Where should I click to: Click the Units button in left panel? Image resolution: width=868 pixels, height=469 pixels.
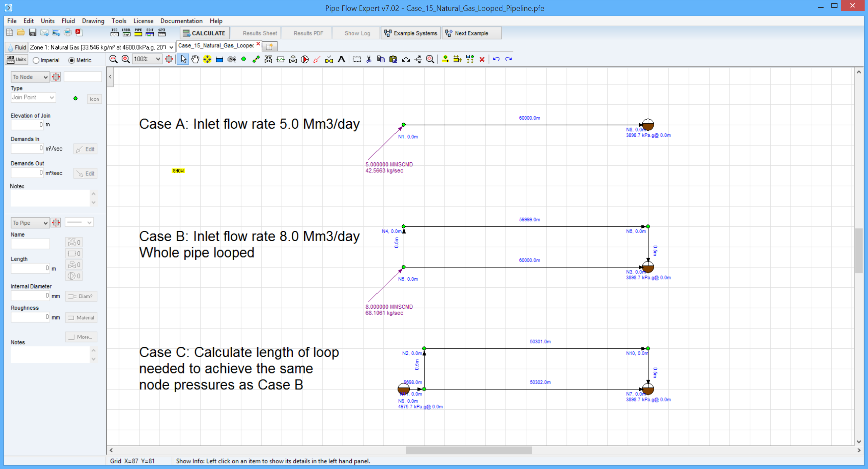[16, 60]
